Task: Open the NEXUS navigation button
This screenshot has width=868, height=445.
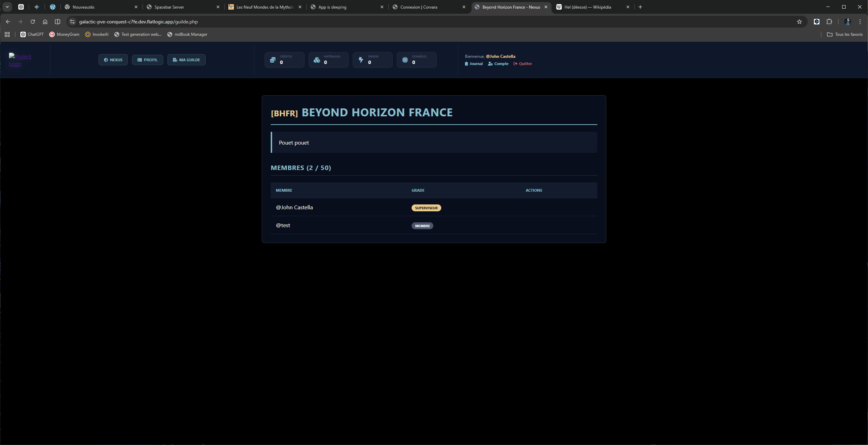Action: coord(113,60)
